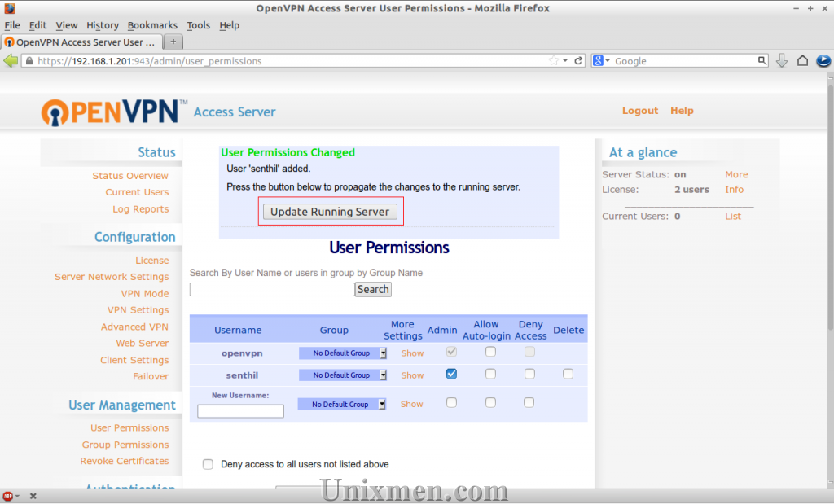Click the user name search input field

(272, 289)
